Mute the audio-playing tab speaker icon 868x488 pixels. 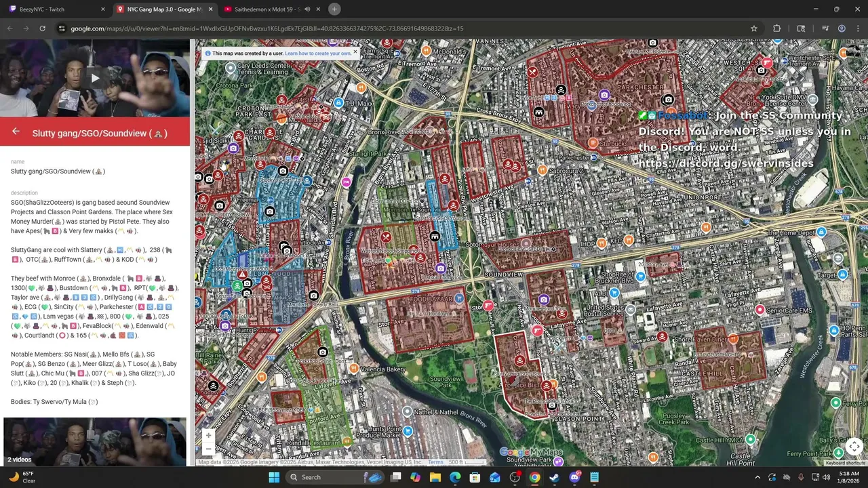307,9
